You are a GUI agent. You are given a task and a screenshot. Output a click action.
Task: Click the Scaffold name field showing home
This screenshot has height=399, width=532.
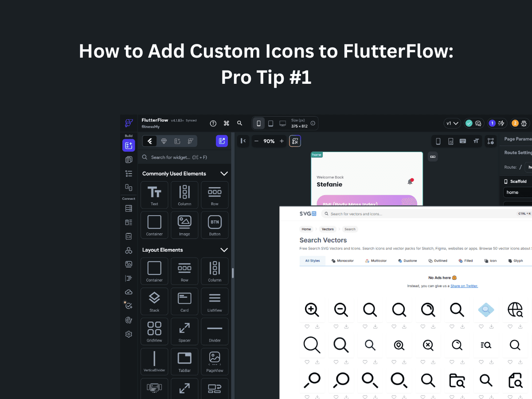click(x=517, y=192)
